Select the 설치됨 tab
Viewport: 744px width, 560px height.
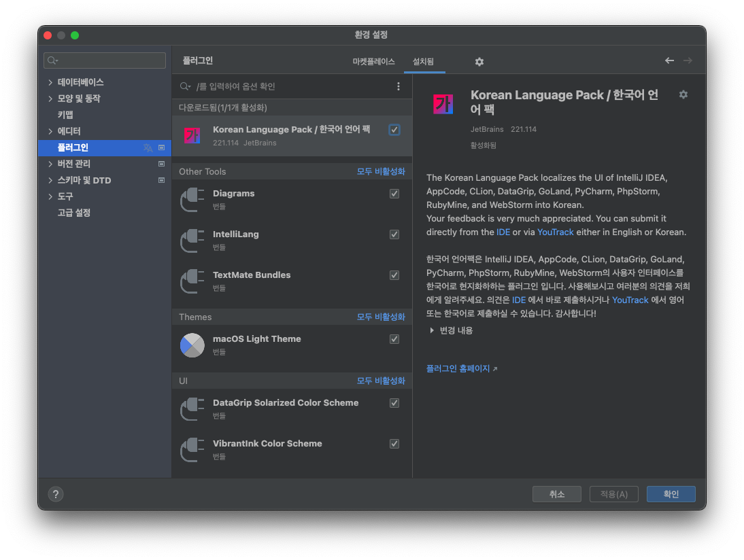(x=423, y=62)
